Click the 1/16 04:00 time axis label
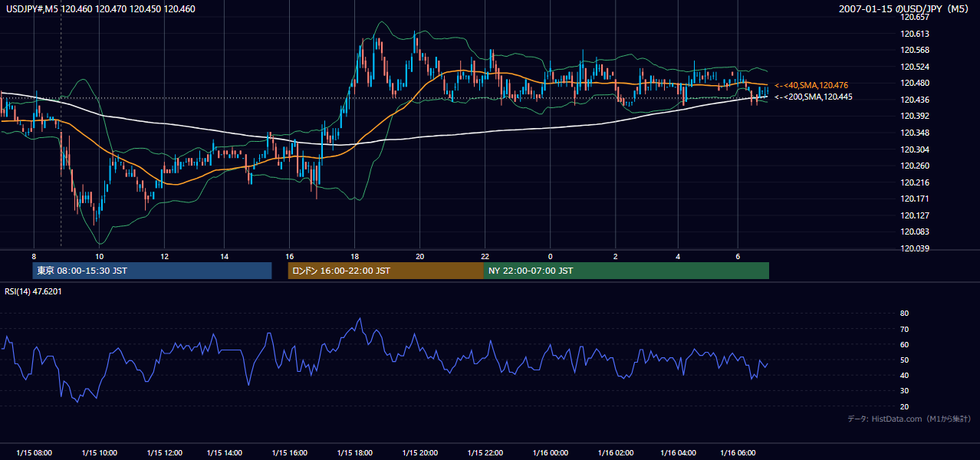Image resolution: width=980 pixels, height=460 pixels. 679,453
